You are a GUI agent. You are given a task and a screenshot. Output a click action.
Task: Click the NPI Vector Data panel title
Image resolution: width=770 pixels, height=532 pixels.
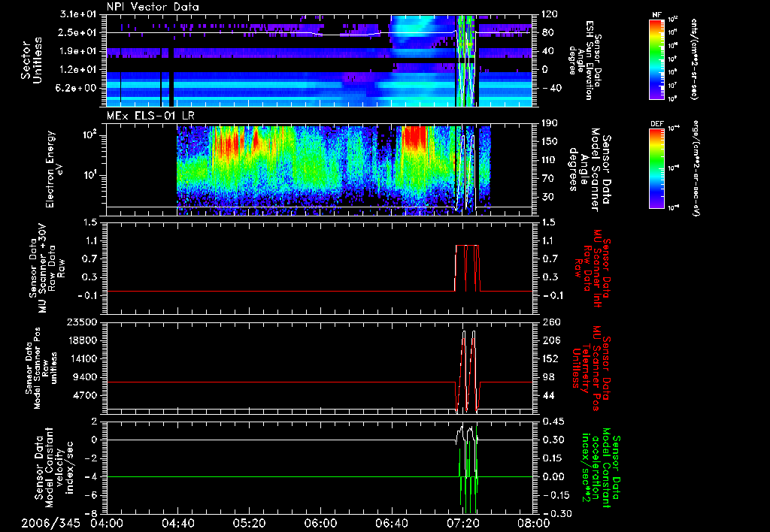(152, 7)
